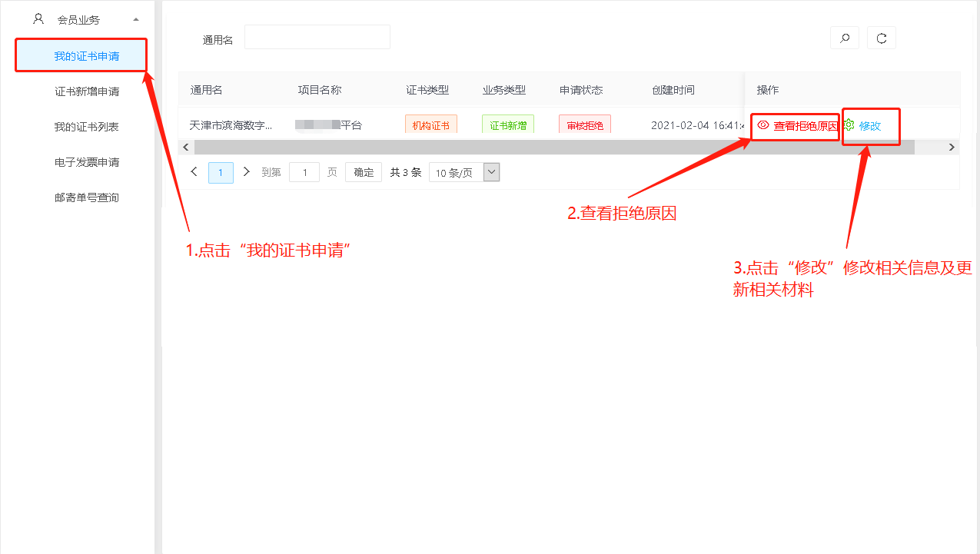Click the eye icon for rejection reason
980x554 pixels.
point(762,125)
